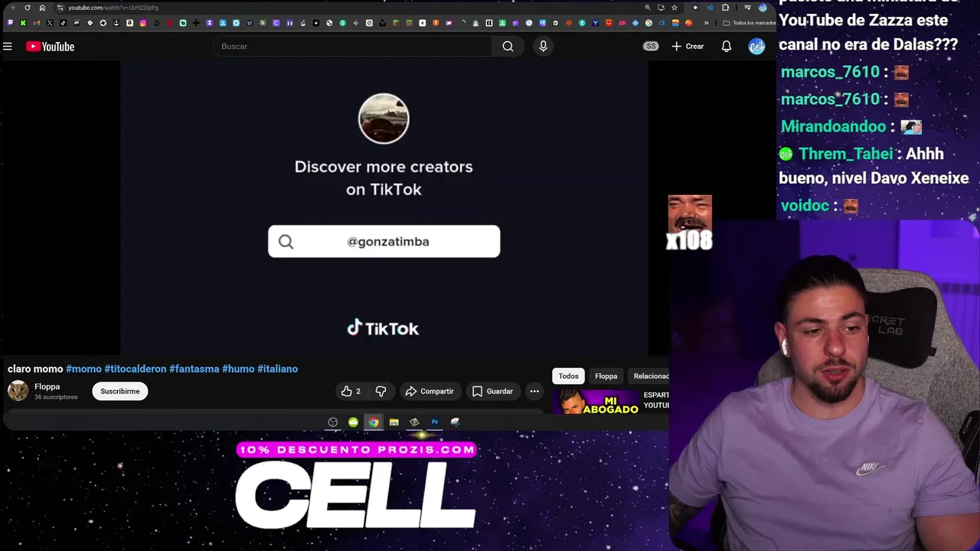This screenshot has height=551, width=980.
Task: Click the magnifier search button
Action: 508,47
